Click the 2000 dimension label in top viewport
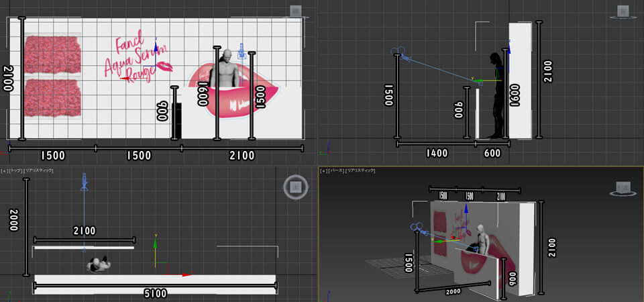This screenshot has width=644, height=302. (14, 220)
